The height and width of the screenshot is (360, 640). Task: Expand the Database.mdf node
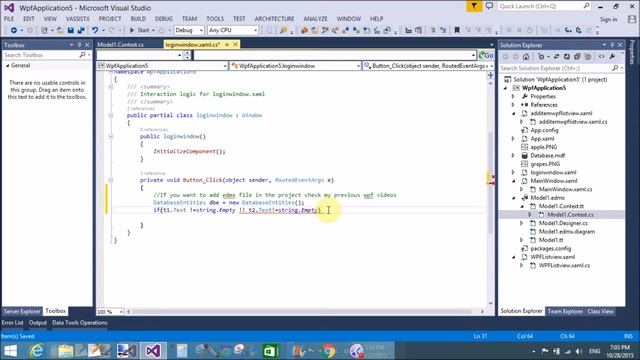tap(513, 156)
